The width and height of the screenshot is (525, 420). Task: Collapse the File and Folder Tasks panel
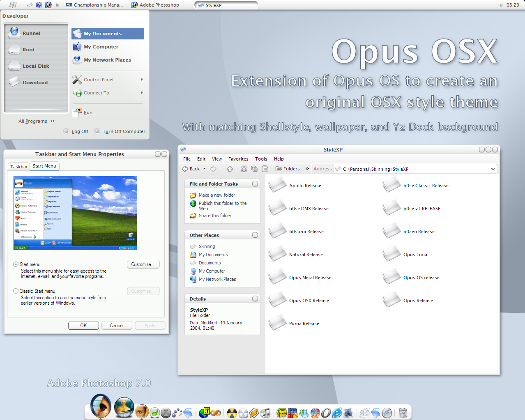(255, 184)
